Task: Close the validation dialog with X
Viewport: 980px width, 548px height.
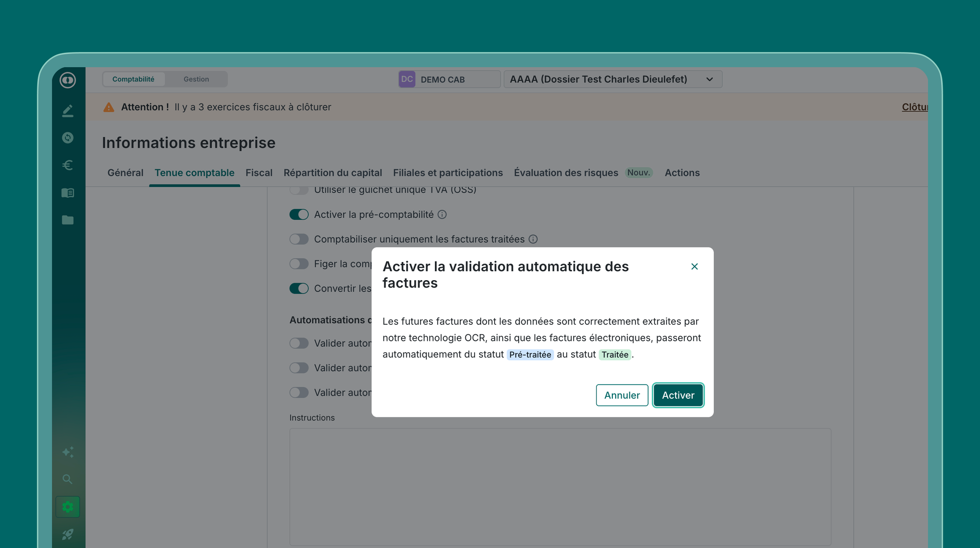Action: 694,266
